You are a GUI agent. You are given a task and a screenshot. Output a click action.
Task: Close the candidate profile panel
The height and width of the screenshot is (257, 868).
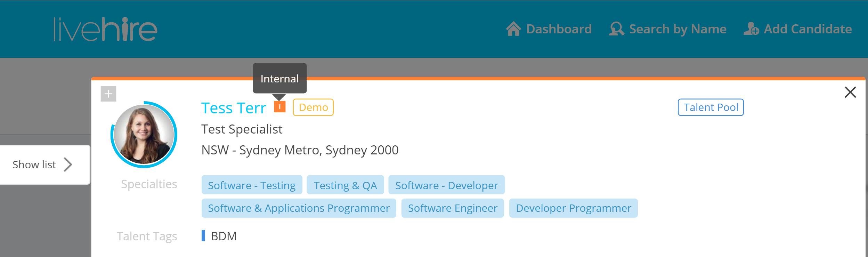(x=850, y=93)
